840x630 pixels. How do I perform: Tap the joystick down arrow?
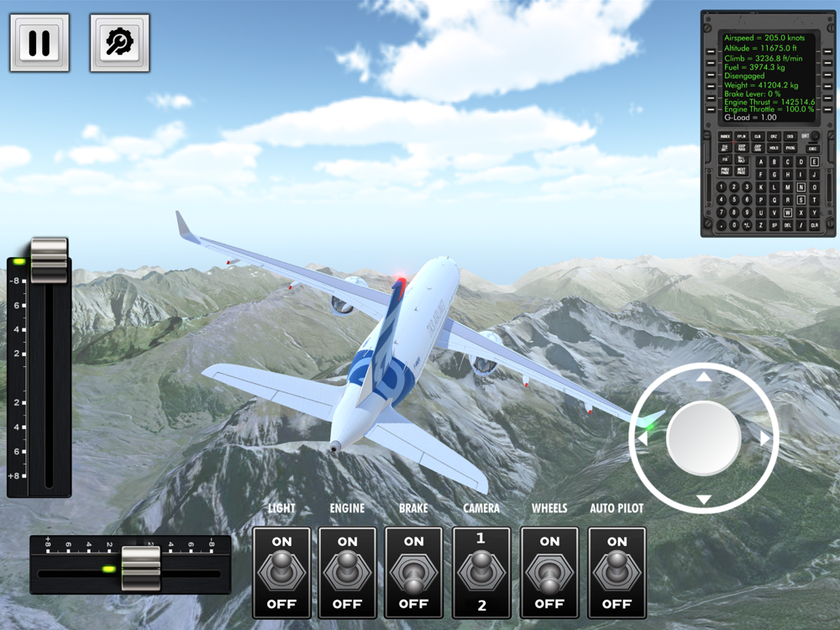(x=703, y=500)
